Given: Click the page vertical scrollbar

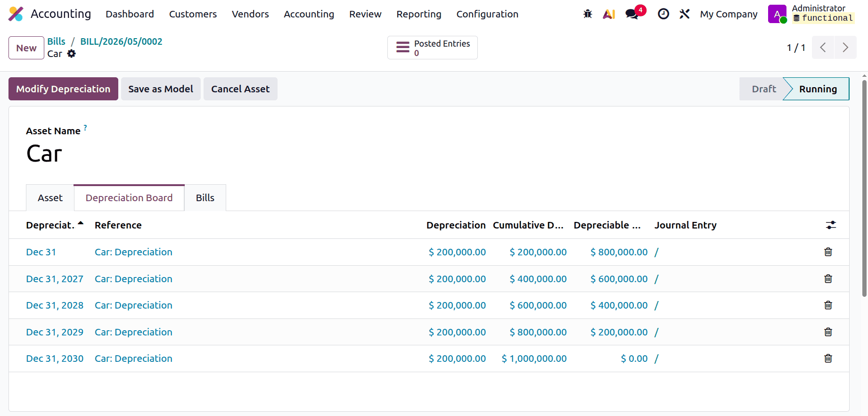Looking at the screenshot, I should [x=864, y=188].
